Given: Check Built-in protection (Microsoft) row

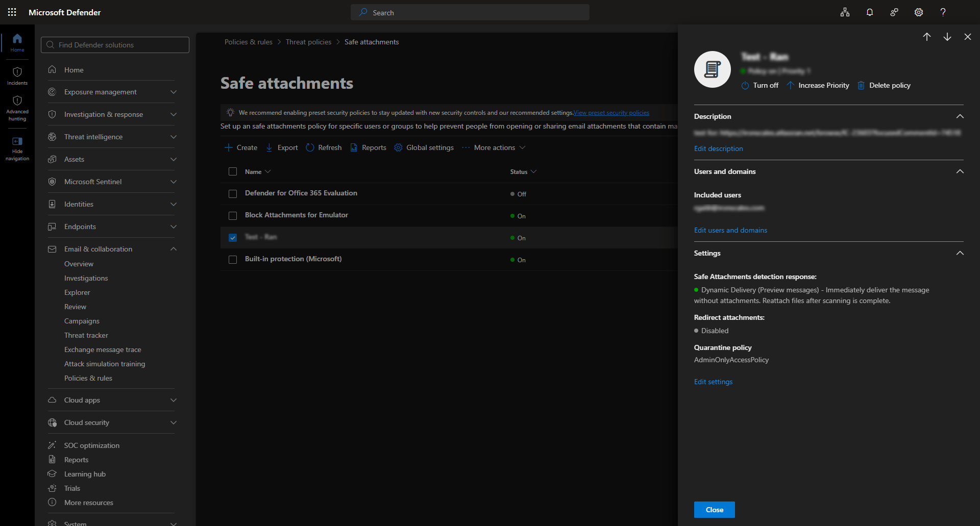Looking at the screenshot, I should pyautogui.click(x=233, y=260).
